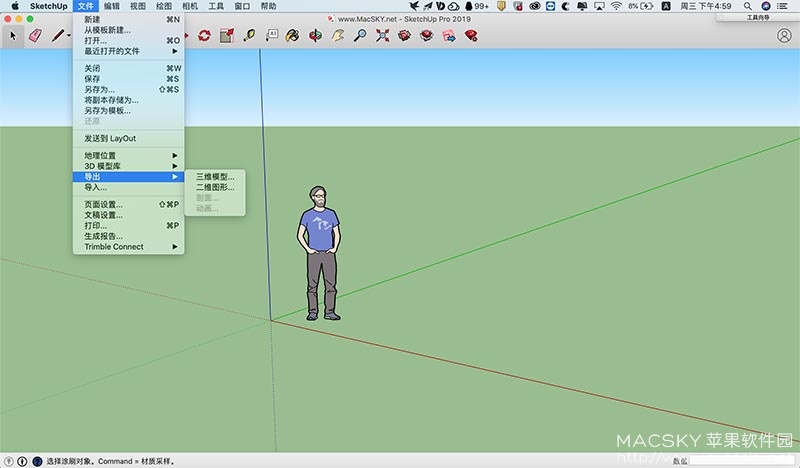The width and height of the screenshot is (800, 468).
Task: Open the 窗口 menu
Action: (242, 6)
